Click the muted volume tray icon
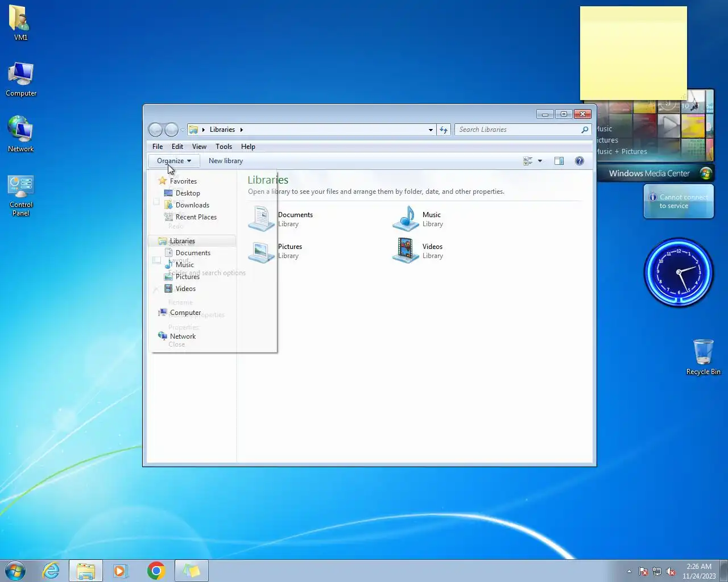Screen dimensions: 728x582 [x=671, y=571]
